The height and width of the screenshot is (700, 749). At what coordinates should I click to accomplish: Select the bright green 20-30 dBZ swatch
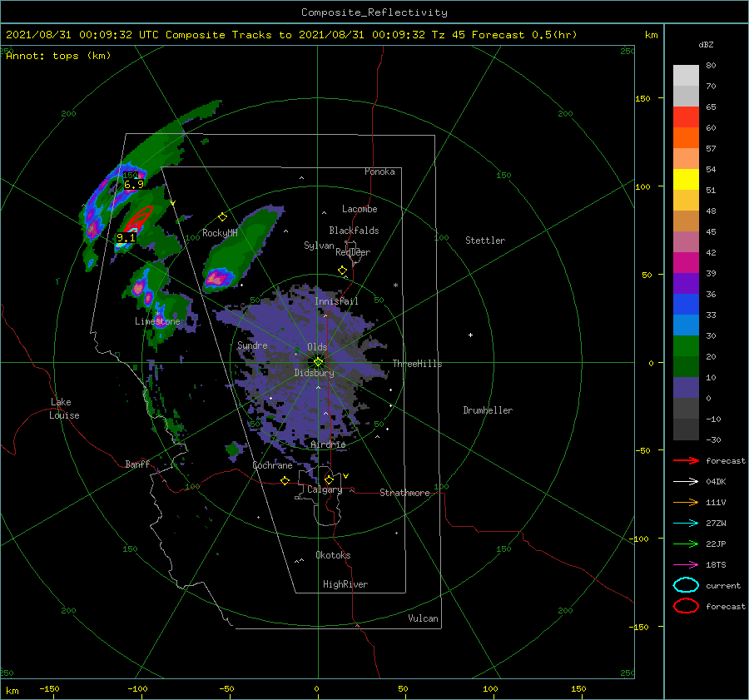686,346
